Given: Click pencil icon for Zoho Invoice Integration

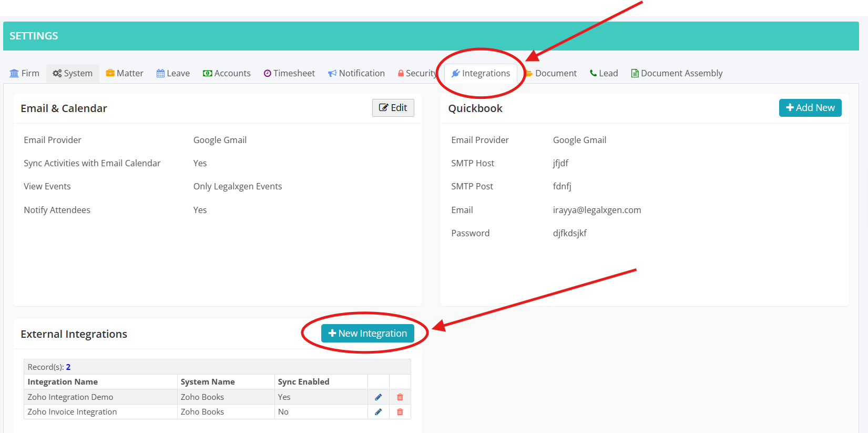Looking at the screenshot, I should coord(378,412).
